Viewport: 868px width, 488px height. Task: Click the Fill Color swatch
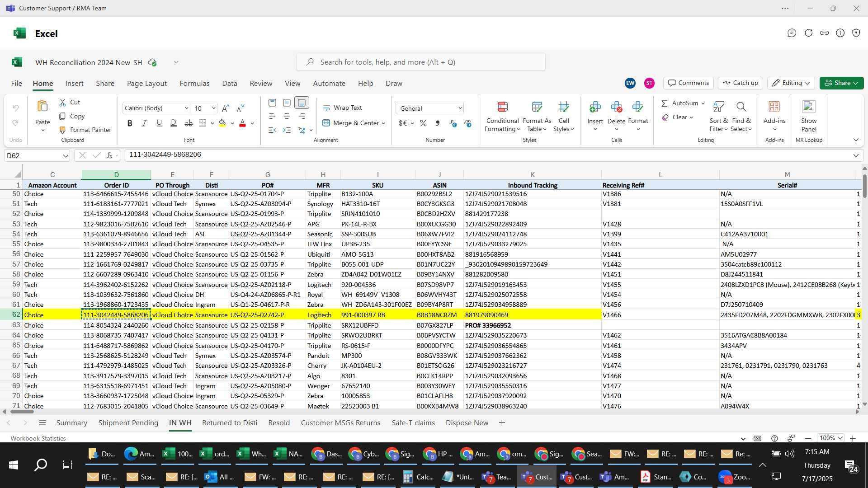(x=222, y=123)
